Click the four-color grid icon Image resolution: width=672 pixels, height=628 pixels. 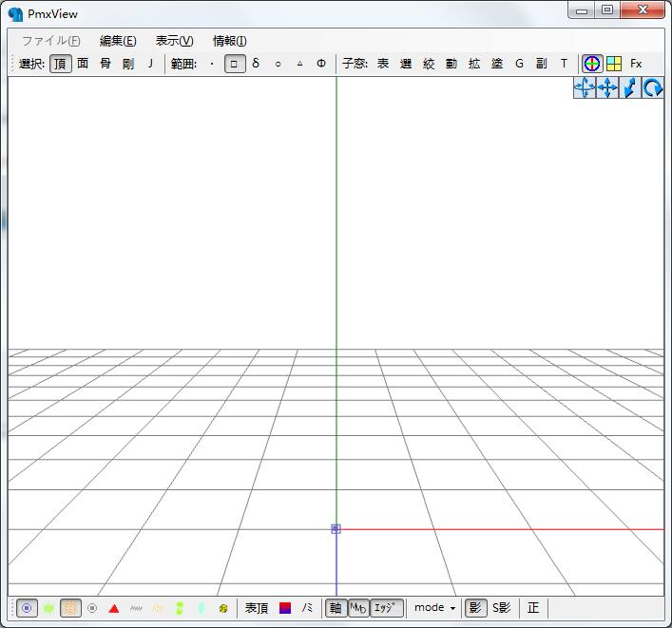pyautogui.click(x=614, y=64)
